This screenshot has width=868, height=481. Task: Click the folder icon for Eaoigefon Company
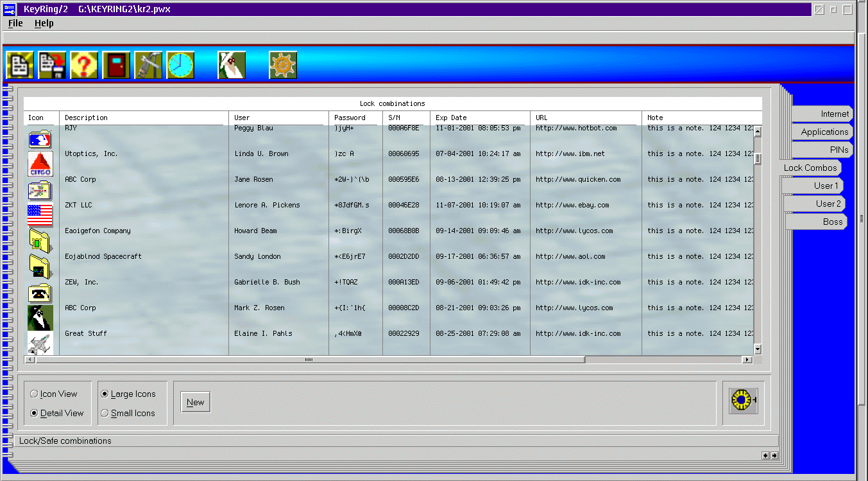tap(40, 241)
